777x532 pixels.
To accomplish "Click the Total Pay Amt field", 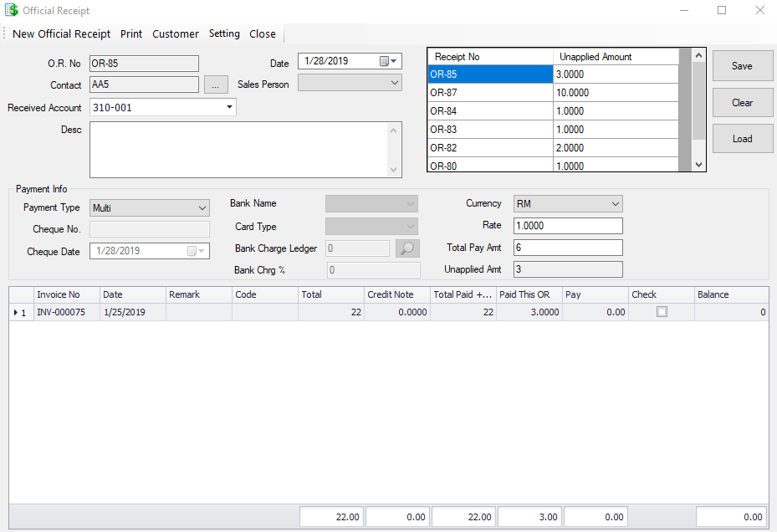I will [568, 248].
